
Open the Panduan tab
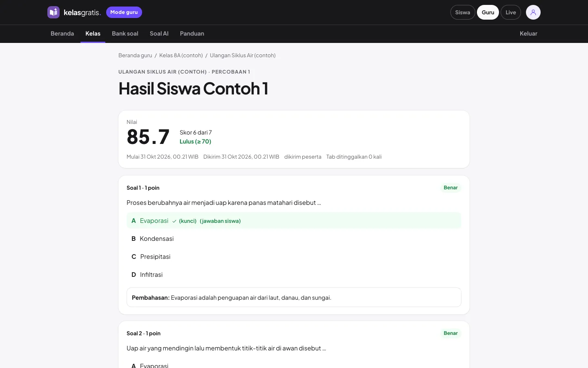[192, 34]
